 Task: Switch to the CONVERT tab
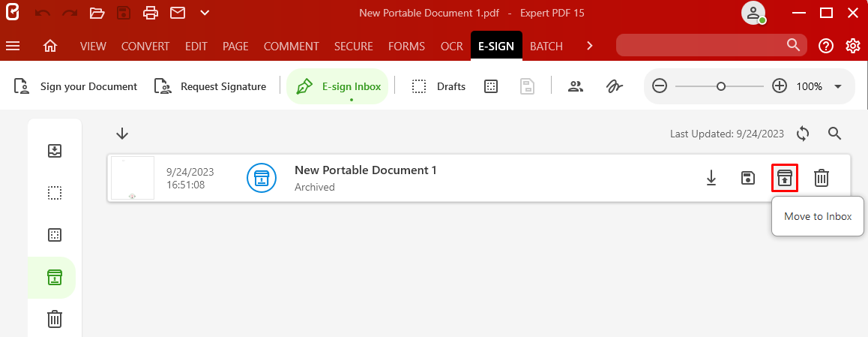click(x=145, y=47)
